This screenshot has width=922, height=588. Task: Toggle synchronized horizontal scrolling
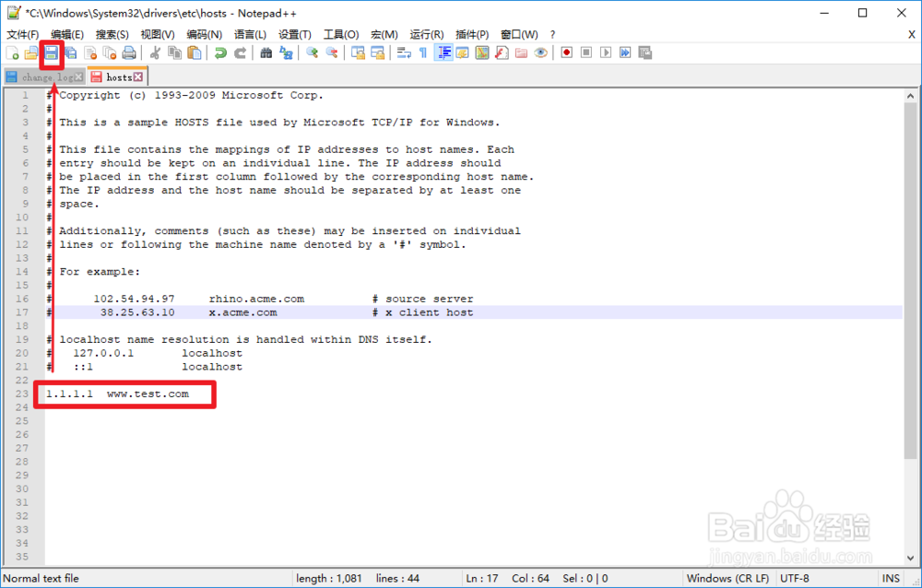coord(377,53)
